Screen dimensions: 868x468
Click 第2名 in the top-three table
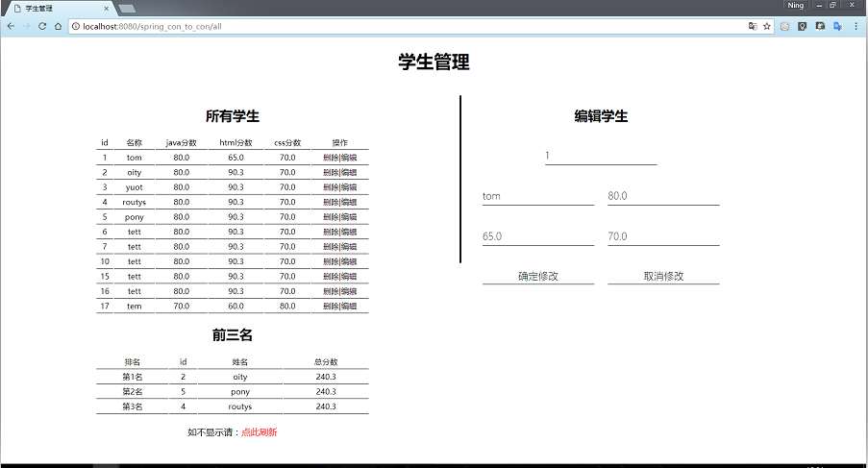(133, 392)
